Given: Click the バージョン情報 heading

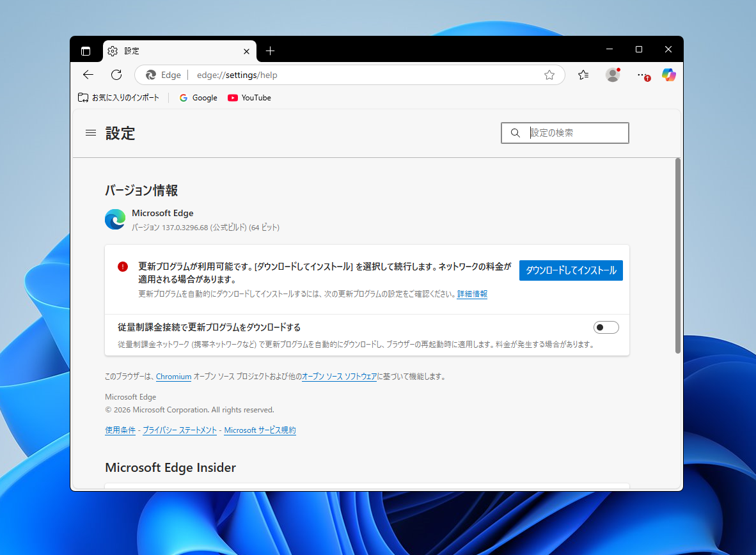Looking at the screenshot, I should click(141, 191).
